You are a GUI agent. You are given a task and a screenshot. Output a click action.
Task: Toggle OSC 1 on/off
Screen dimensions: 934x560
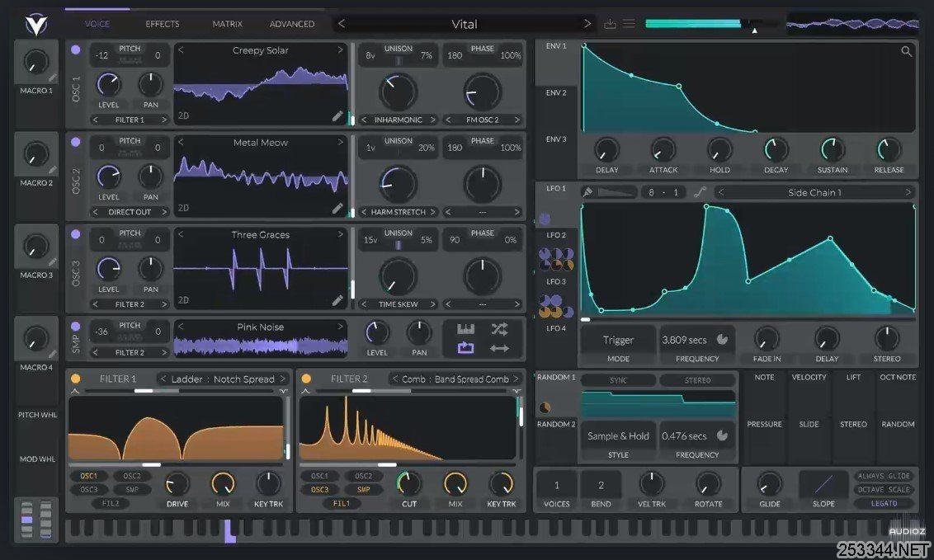pos(76,50)
